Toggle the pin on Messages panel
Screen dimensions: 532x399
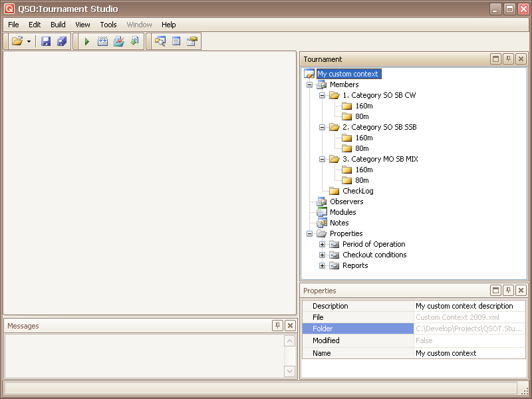[x=277, y=326]
